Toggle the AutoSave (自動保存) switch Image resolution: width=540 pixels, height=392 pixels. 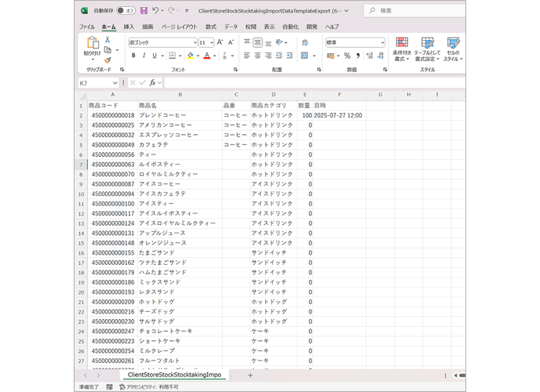(126, 11)
